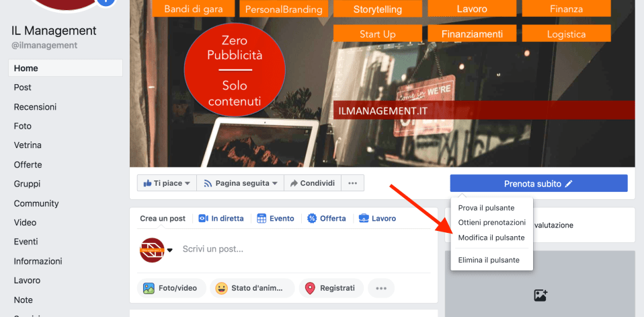This screenshot has height=317, width=644.
Task: Click the add photo icon in gray panel
Action: [x=540, y=295]
